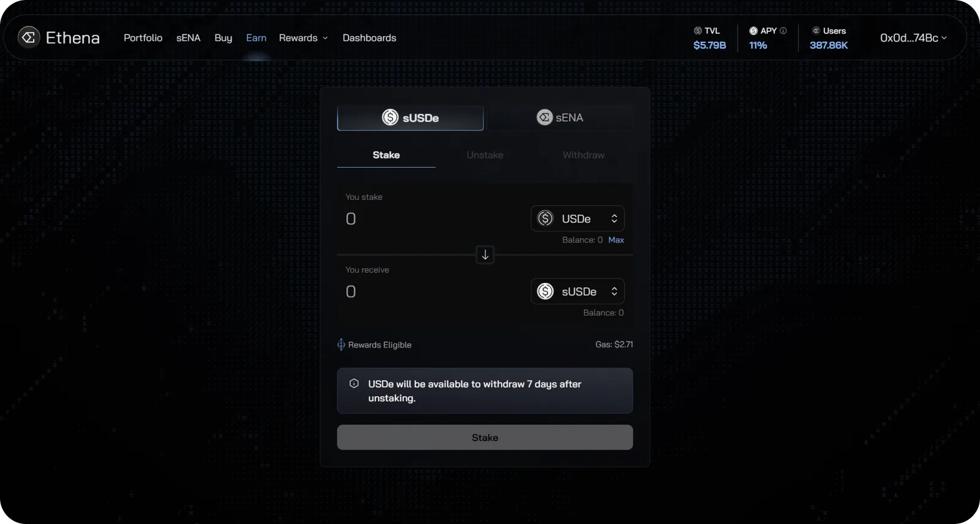Click the large Stake button
The height and width of the screenshot is (524, 980).
(x=485, y=438)
